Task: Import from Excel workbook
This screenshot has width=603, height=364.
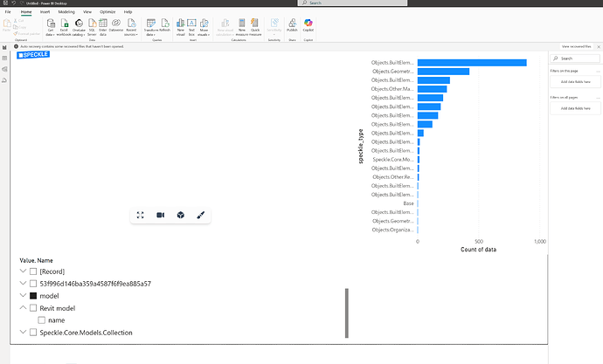Action: (x=64, y=27)
